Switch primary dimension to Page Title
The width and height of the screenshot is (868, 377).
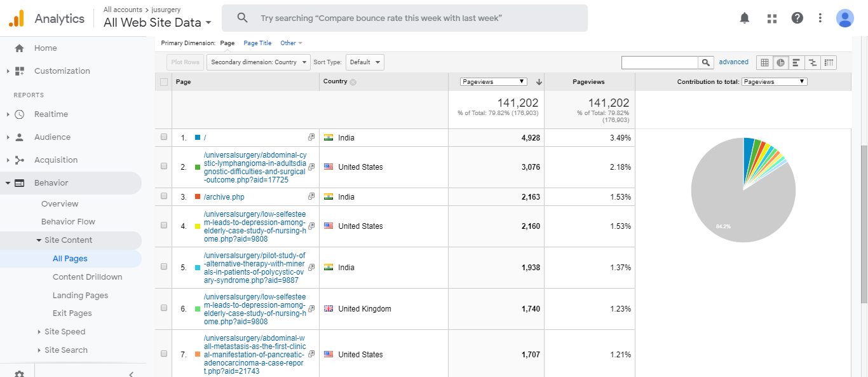pyautogui.click(x=257, y=43)
